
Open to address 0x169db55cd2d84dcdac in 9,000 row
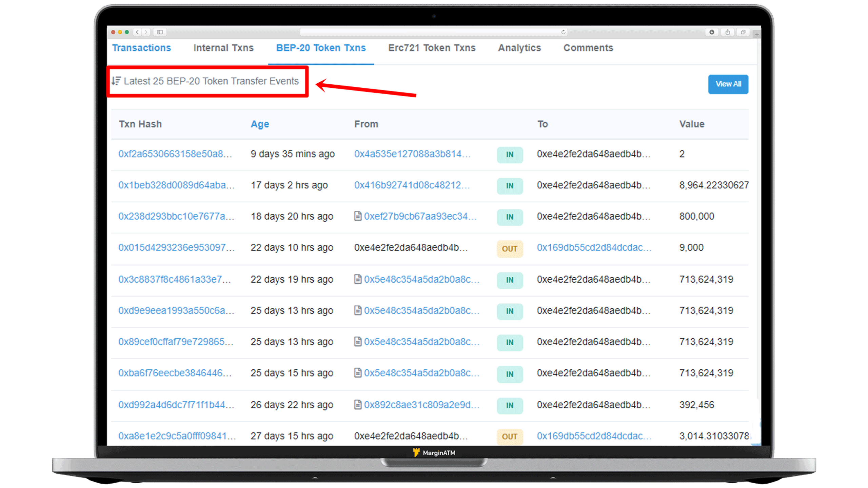[x=594, y=247]
